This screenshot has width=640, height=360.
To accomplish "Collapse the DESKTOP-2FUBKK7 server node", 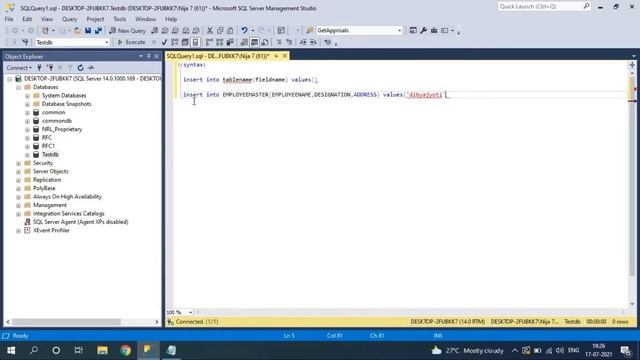I will (x=9, y=79).
